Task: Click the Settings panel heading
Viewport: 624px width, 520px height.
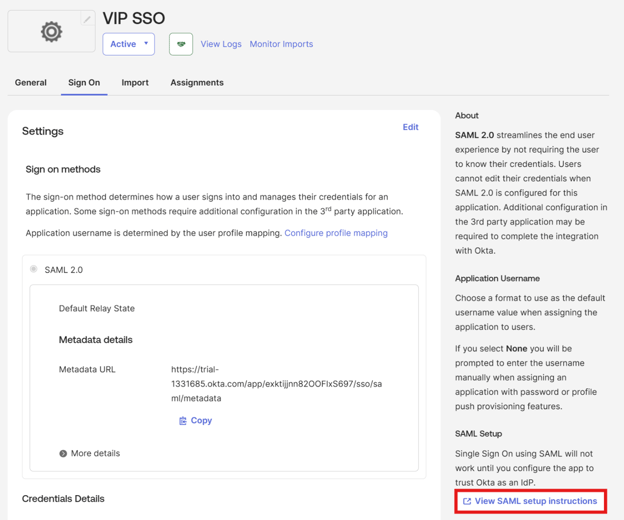Action: [43, 131]
